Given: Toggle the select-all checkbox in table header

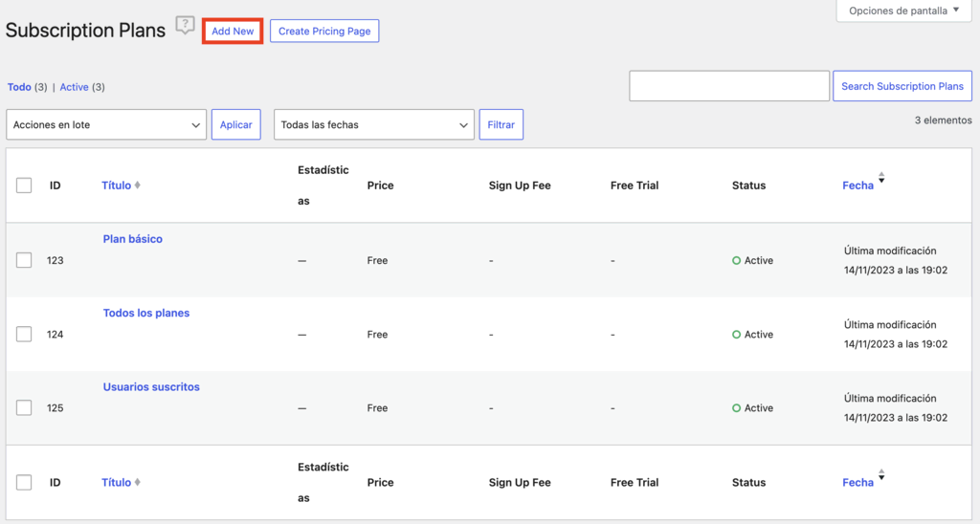Looking at the screenshot, I should 24,186.
